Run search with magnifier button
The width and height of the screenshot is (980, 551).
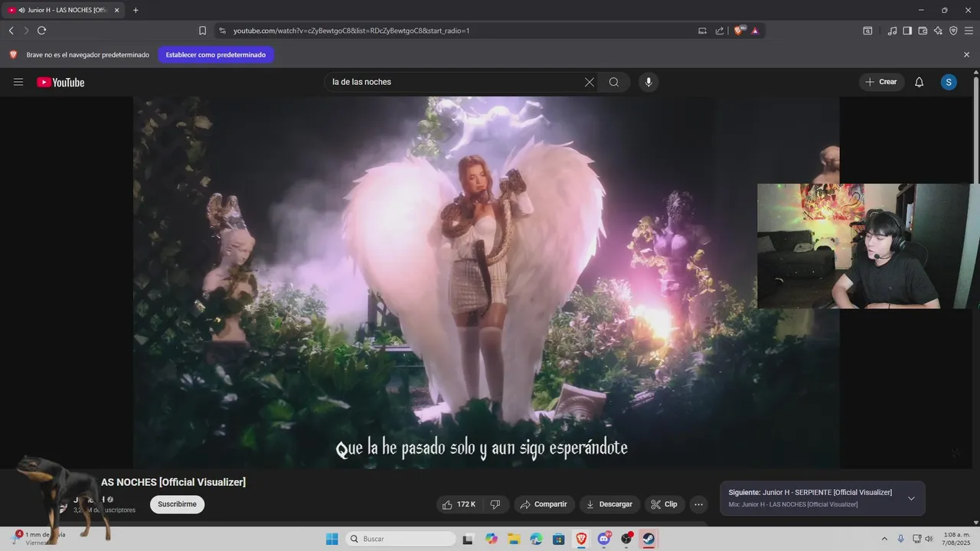614,82
